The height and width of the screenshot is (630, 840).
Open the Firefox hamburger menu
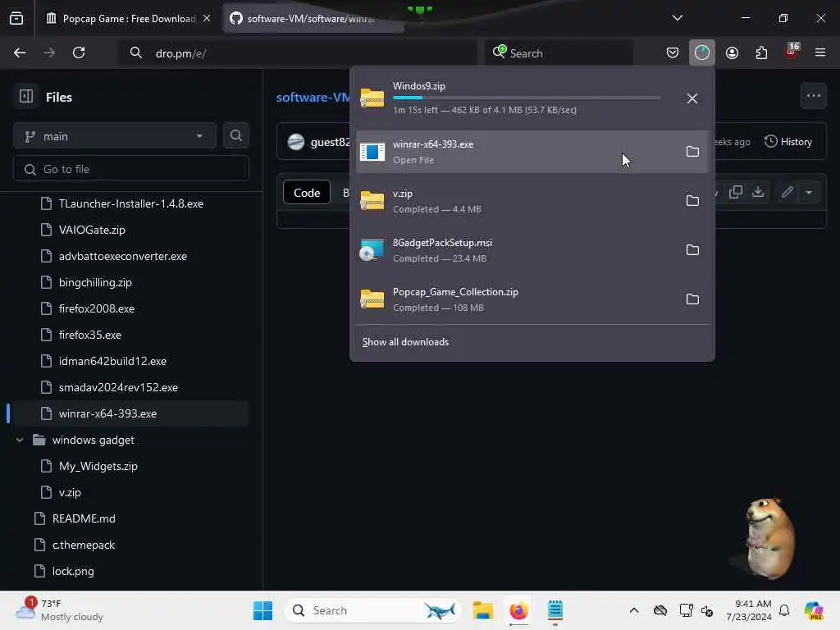[820, 52]
